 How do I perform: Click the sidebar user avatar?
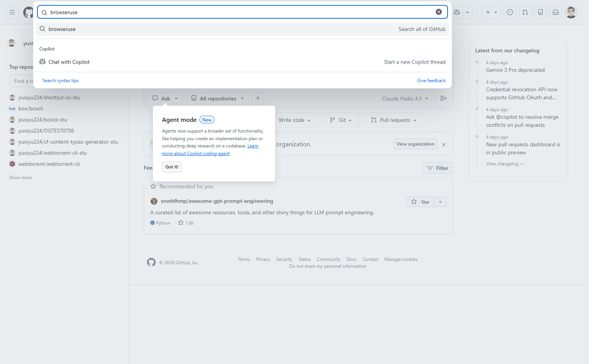11,43
